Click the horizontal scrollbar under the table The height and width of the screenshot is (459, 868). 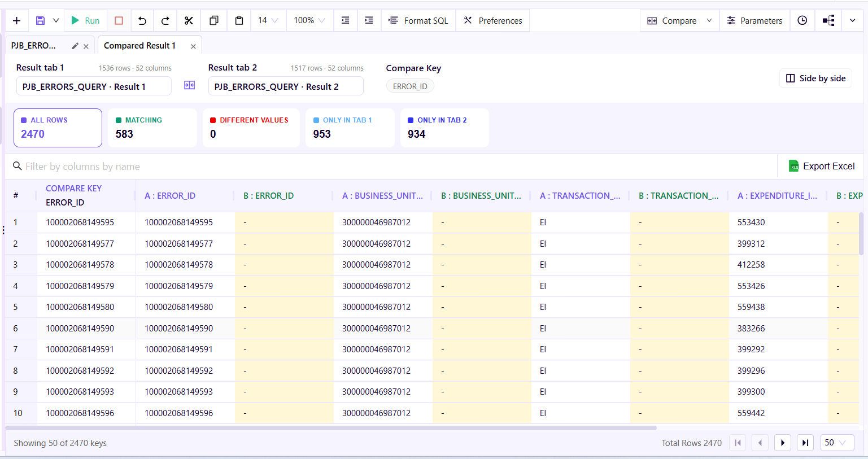(331, 428)
